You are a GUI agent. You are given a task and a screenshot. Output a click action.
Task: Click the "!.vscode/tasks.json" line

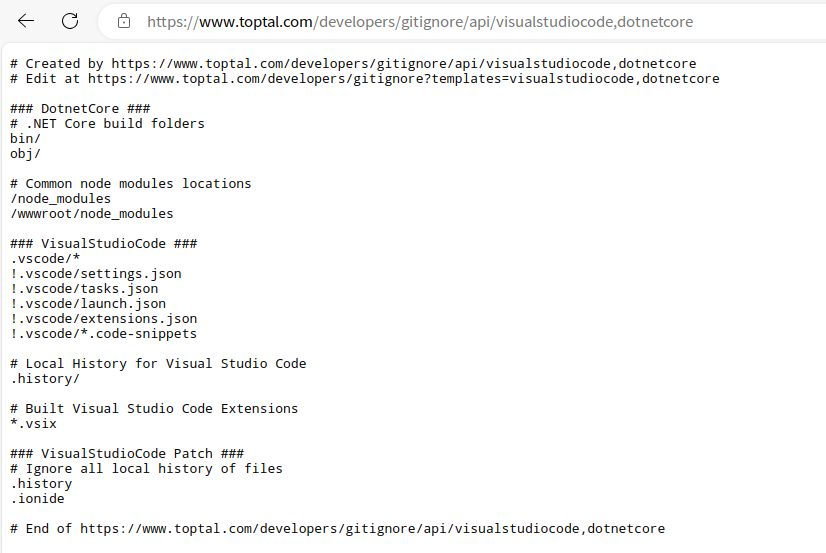[x=84, y=289]
